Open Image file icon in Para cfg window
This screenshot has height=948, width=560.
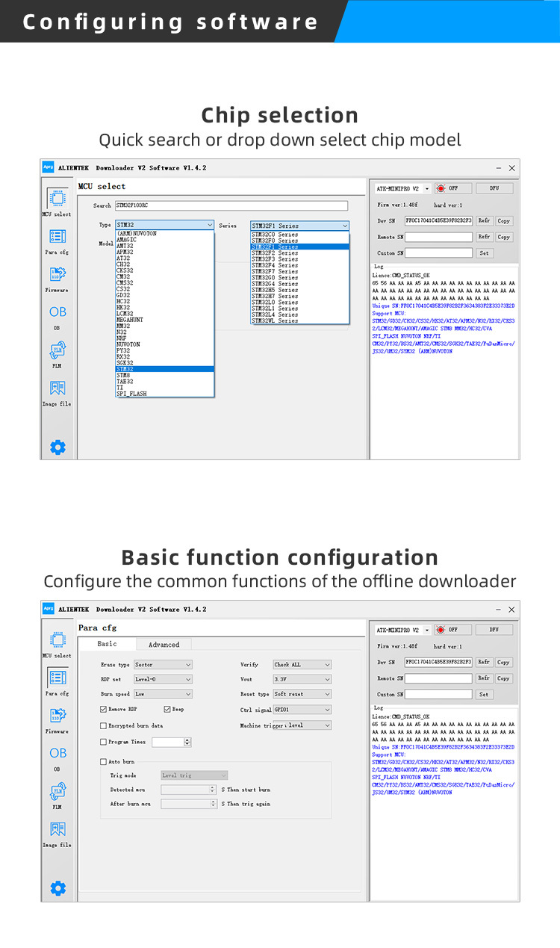[x=57, y=829]
